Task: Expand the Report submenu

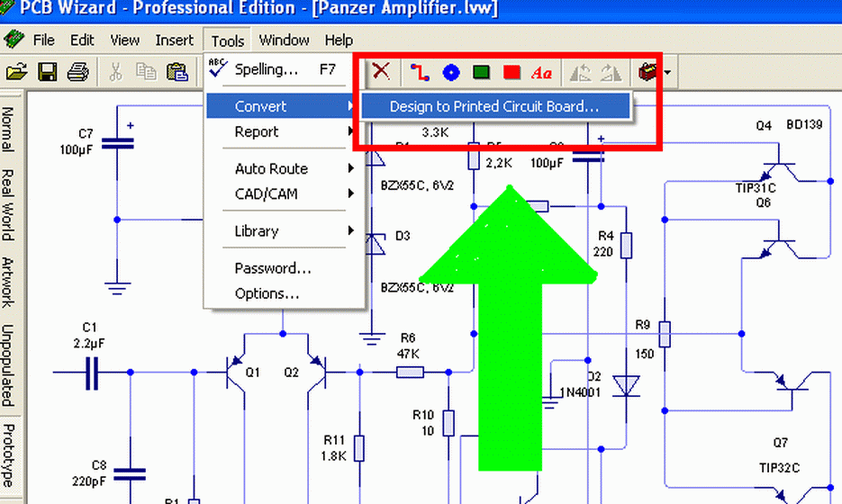Action: [285, 131]
